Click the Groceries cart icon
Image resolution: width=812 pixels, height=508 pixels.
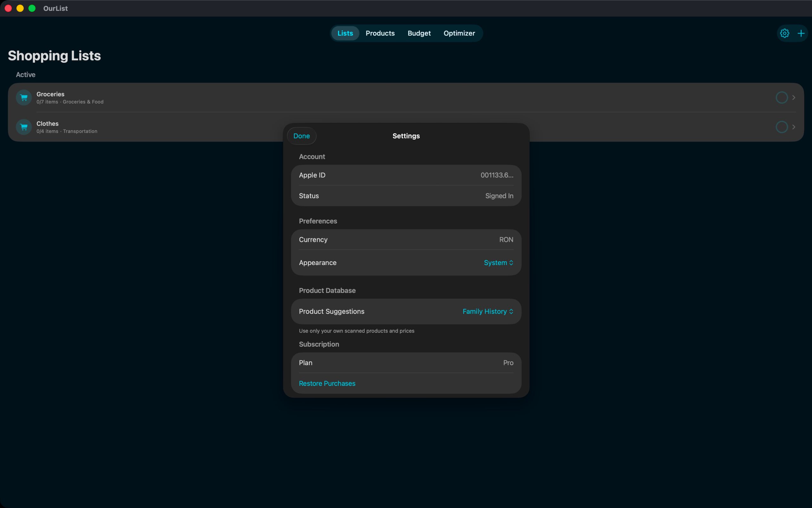click(24, 97)
